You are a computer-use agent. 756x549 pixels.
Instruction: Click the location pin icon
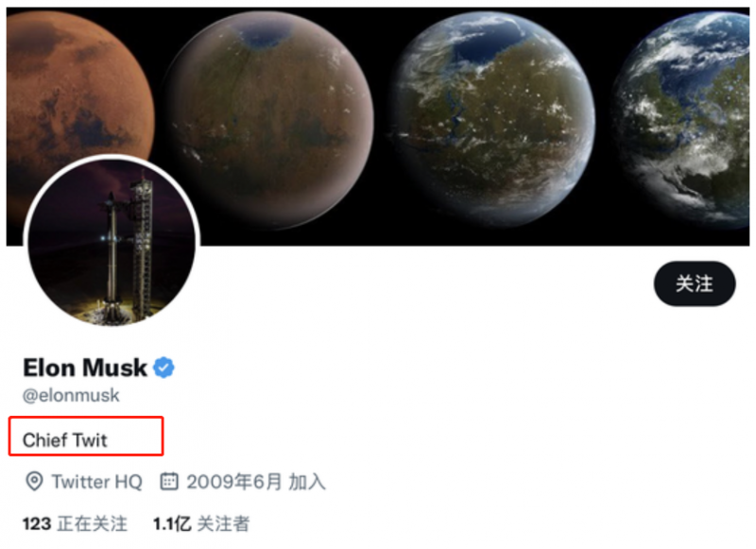[34, 482]
